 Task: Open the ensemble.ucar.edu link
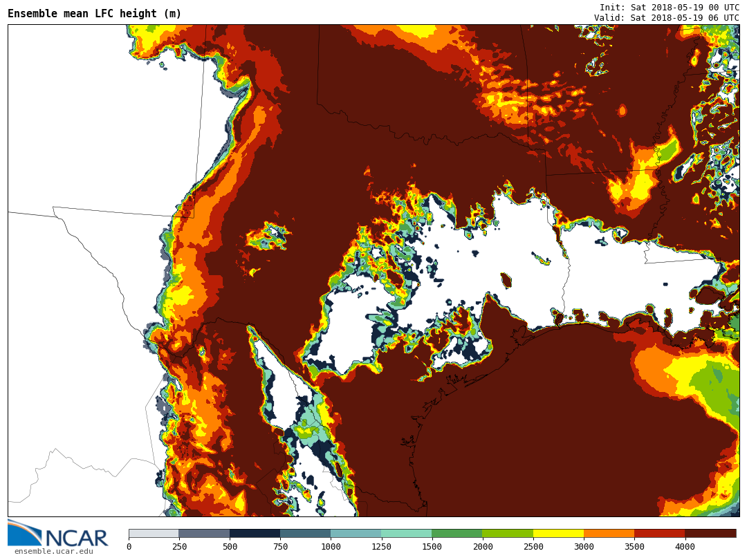point(53,551)
